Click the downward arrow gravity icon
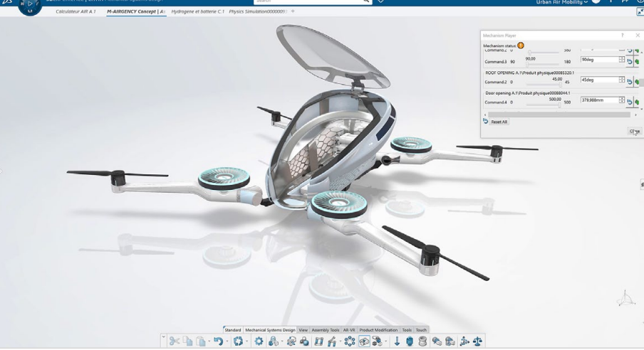644x350 pixels. point(397,341)
